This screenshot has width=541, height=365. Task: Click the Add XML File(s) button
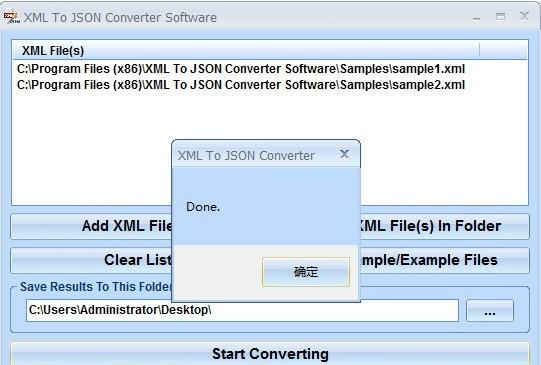[91, 226]
